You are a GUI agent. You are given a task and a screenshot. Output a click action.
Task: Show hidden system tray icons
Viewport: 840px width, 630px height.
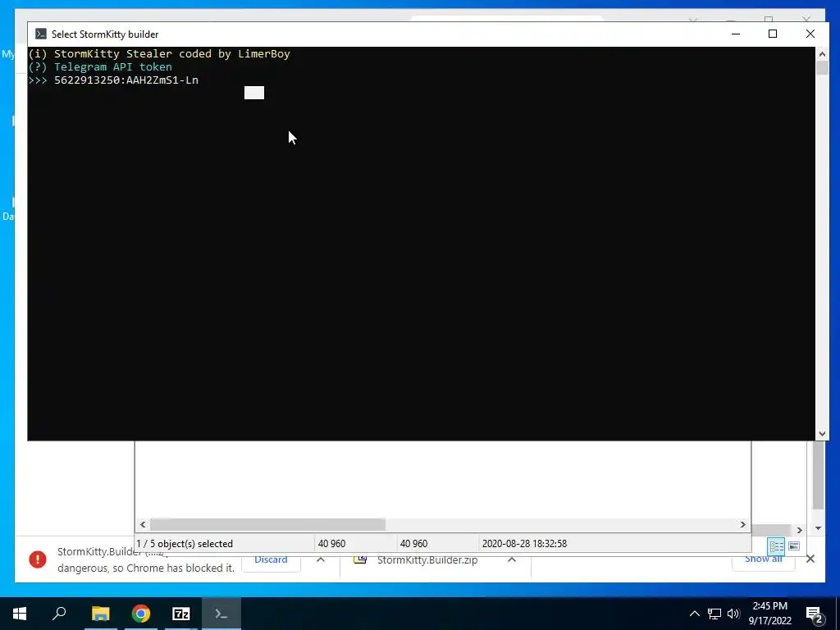point(694,614)
